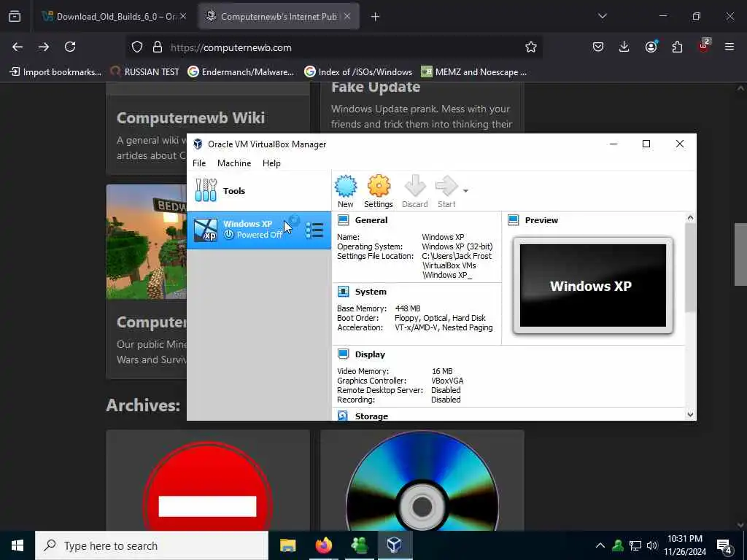Image resolution: width=747 pixels, height=560 pixels.
Task: Select the Windows XP virtual machine
Action: click(259, 230)
